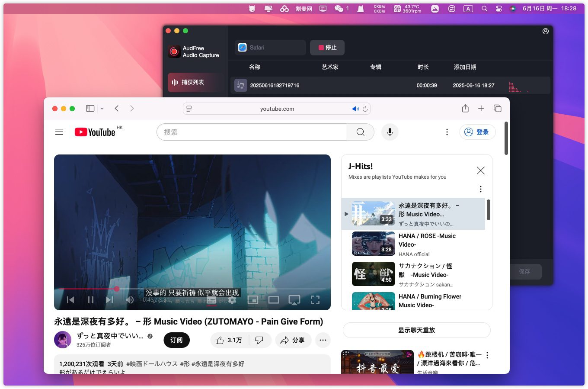Open video player settings gear

tap(232, 300)
